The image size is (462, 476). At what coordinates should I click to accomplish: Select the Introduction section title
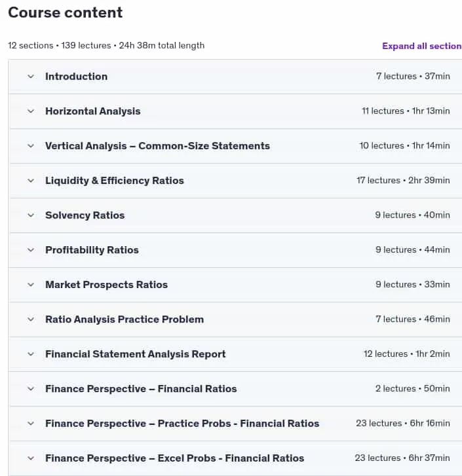tap(76, 77)
